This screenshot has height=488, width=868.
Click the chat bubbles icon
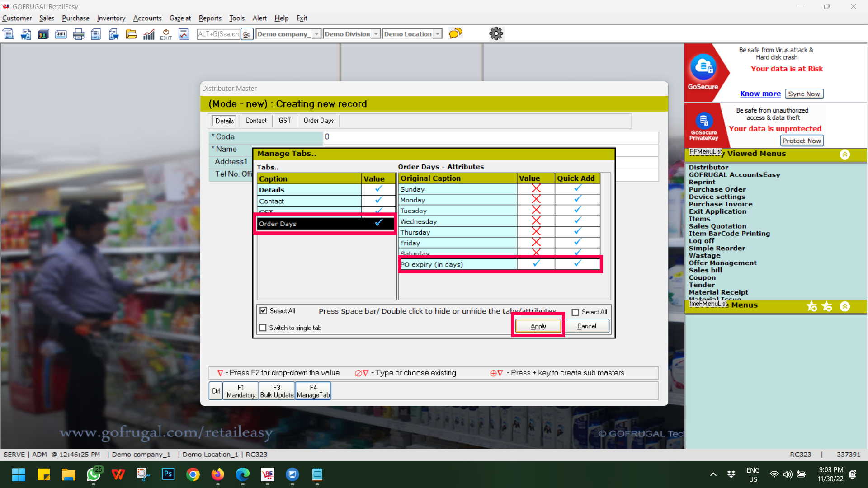(x=455, y=33)
